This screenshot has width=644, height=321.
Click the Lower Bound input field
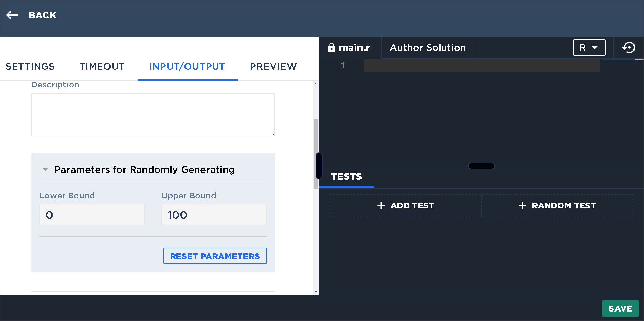point(92,215)
